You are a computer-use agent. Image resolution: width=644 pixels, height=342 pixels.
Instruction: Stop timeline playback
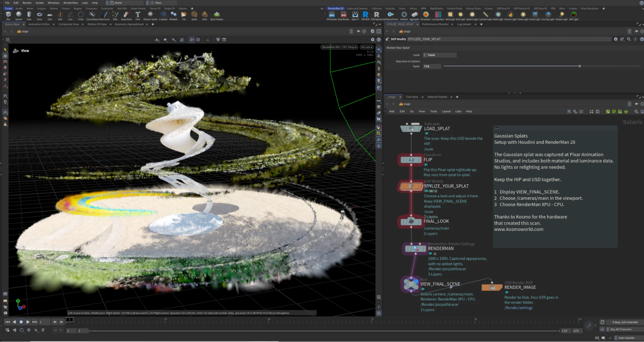point(21,322)
